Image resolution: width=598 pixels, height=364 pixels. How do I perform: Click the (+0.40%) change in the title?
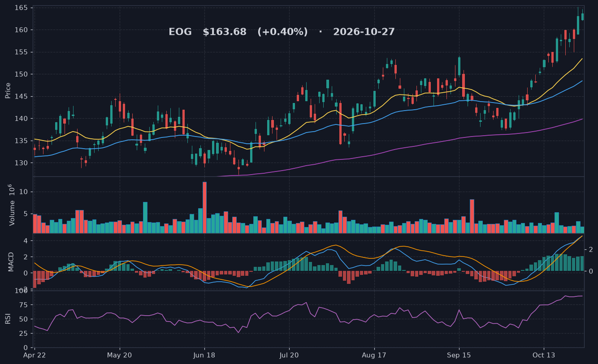(x=282, y=32)
